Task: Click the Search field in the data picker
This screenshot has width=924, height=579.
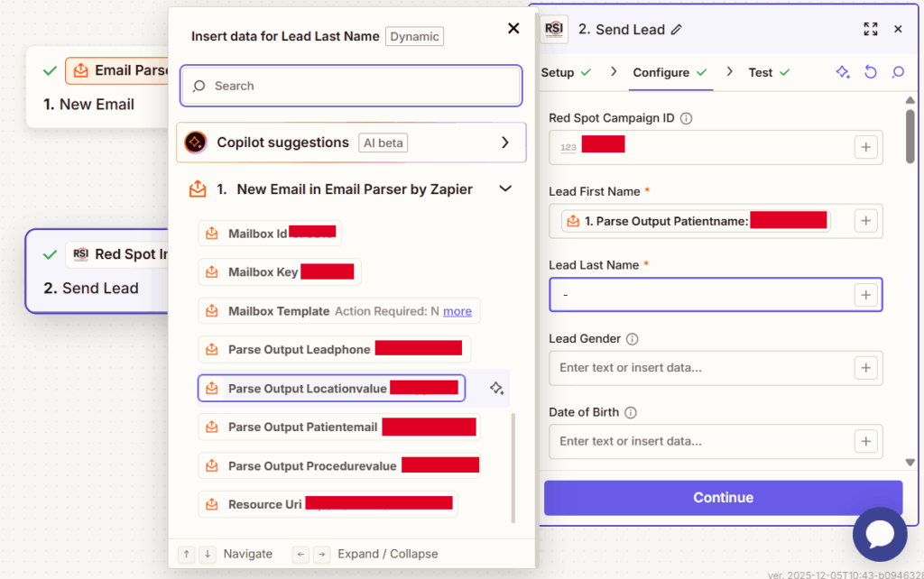Action: point(351,86)
